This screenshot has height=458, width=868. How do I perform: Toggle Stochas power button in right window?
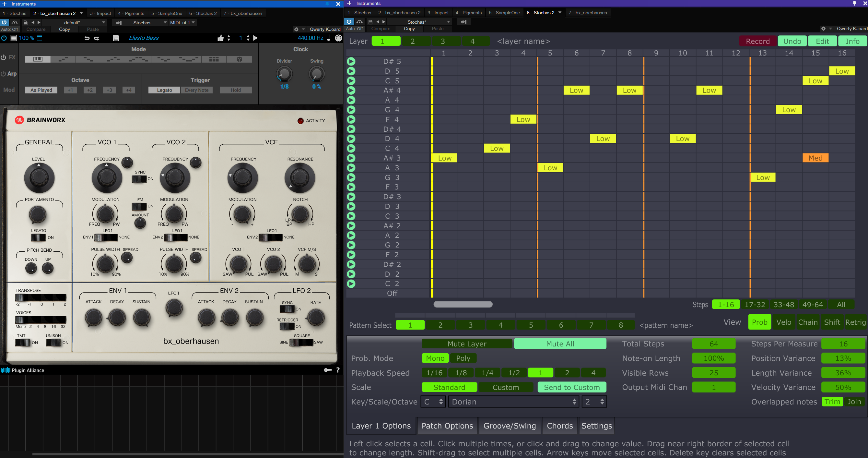coord(349,22)
